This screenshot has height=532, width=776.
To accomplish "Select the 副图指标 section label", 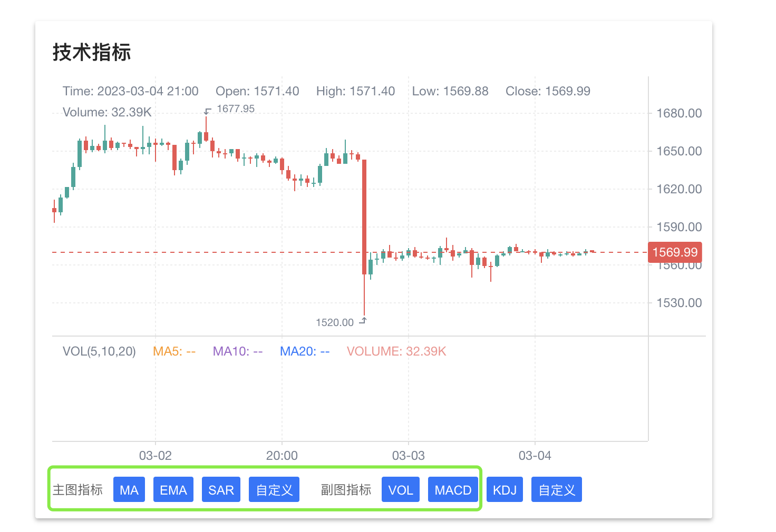I will [346, 489].
